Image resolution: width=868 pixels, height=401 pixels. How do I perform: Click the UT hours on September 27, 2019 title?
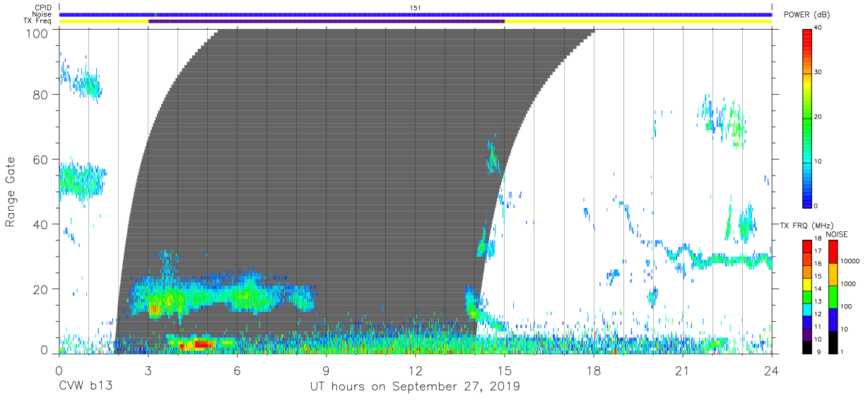coord(415,387)
